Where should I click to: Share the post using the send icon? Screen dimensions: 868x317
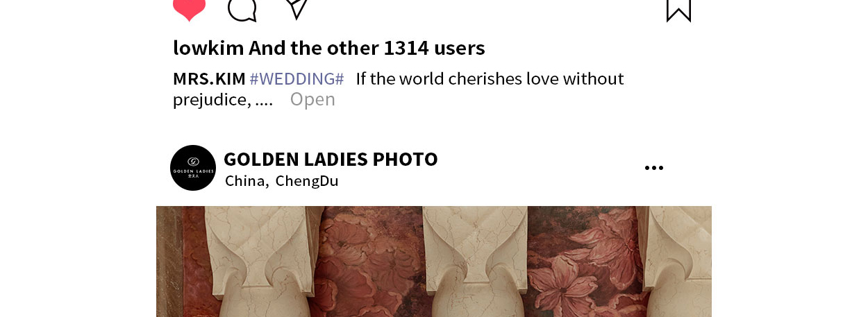pyautogui.click(x=297, y=8)
